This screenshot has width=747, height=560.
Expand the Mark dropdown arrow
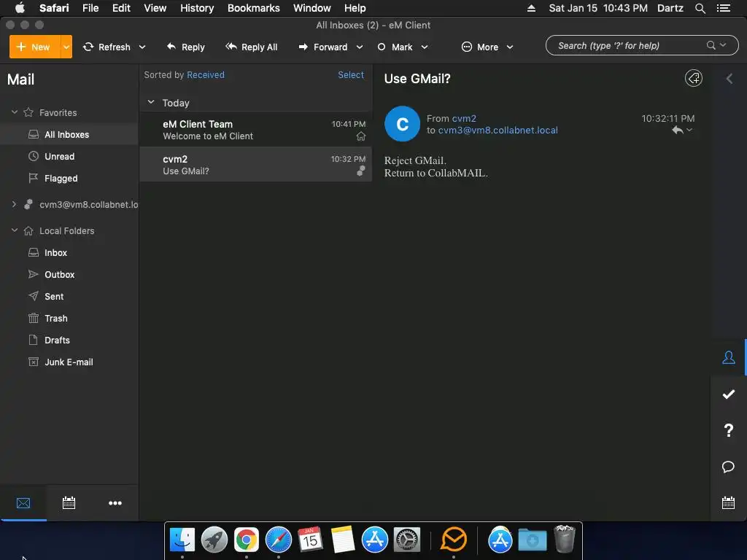(x=425, y=47)
